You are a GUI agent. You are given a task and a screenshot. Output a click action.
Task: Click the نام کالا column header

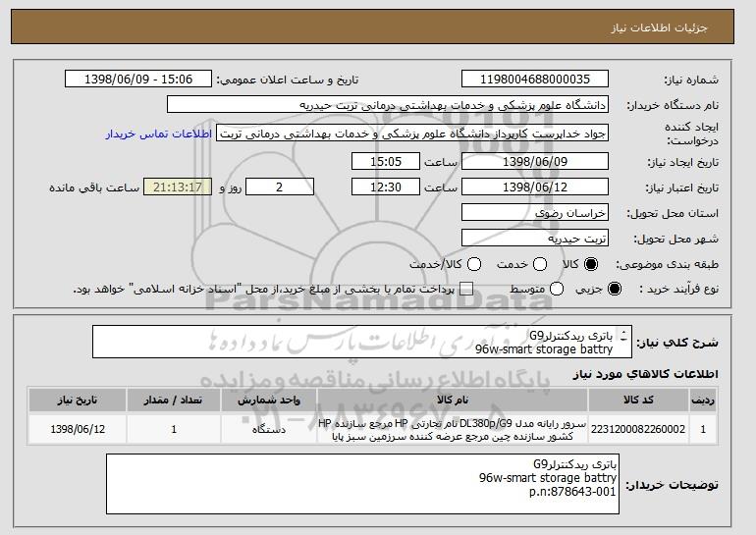pos(453,401)
